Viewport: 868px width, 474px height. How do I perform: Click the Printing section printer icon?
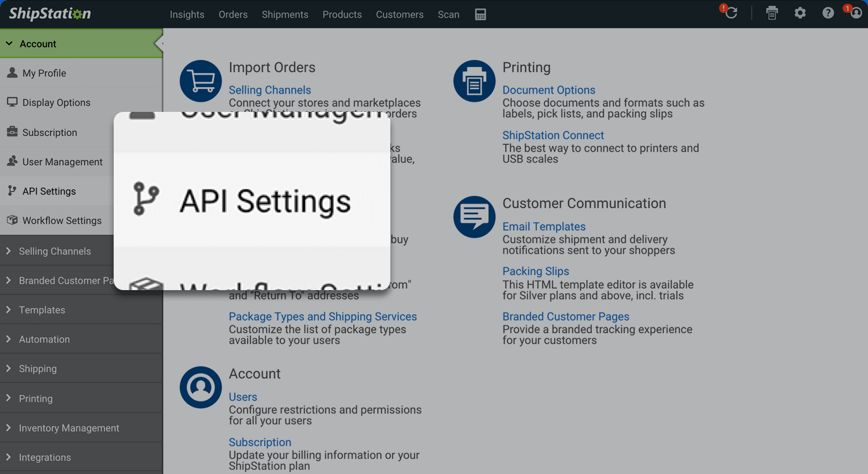point(474,81)
